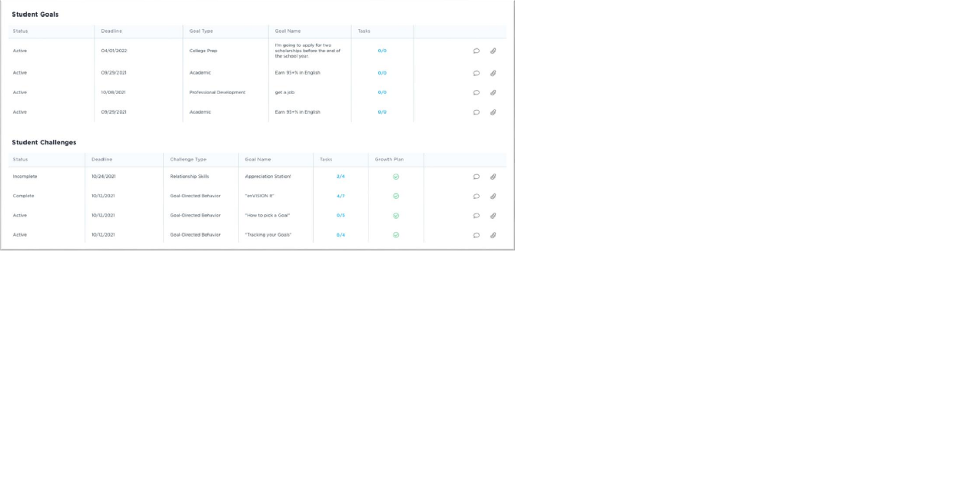Open the 0/5 tasks link

pyautogui.click(x=341, y=216)
